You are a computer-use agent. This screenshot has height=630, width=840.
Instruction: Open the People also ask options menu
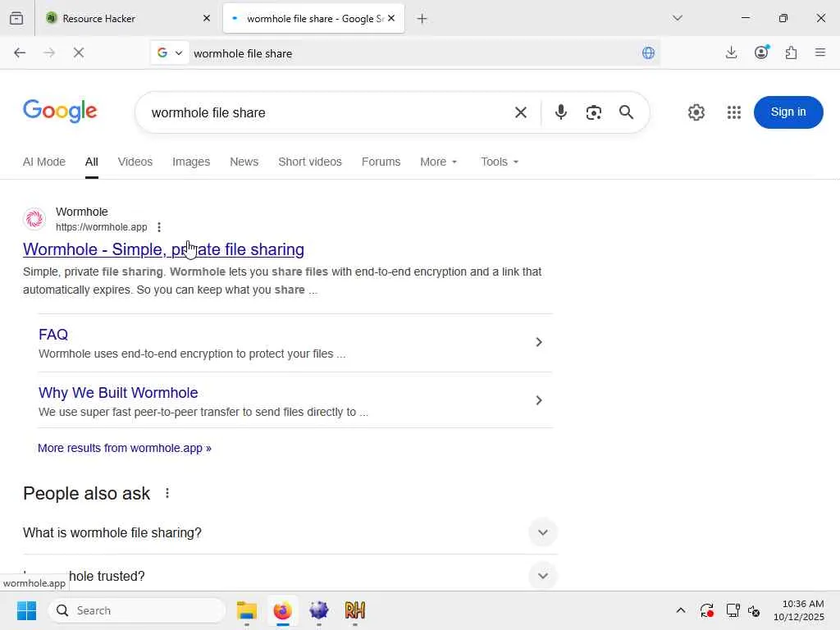click(x=167, y=493)
